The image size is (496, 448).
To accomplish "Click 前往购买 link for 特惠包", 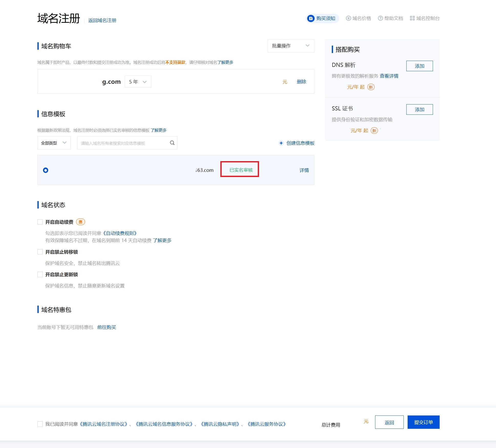I will [x=107, y=327].
